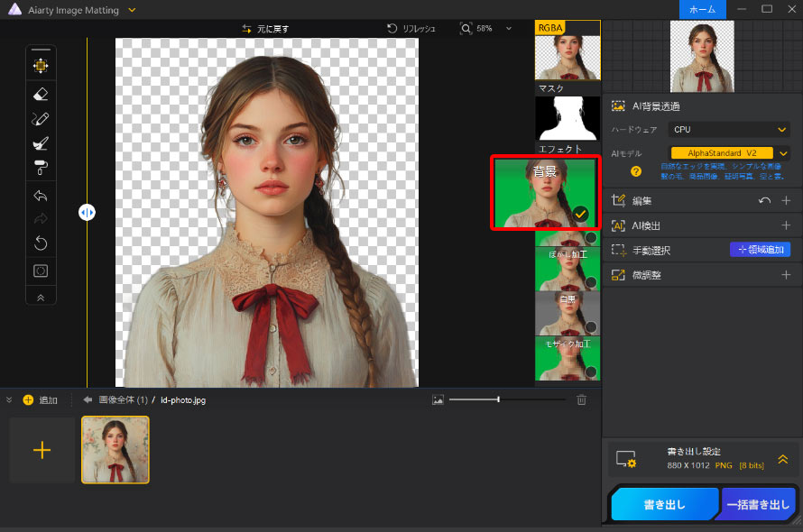This screenshot has width=803, height=532.
Task: Click the plus tile to add image
Action: [x=42, y=450]
